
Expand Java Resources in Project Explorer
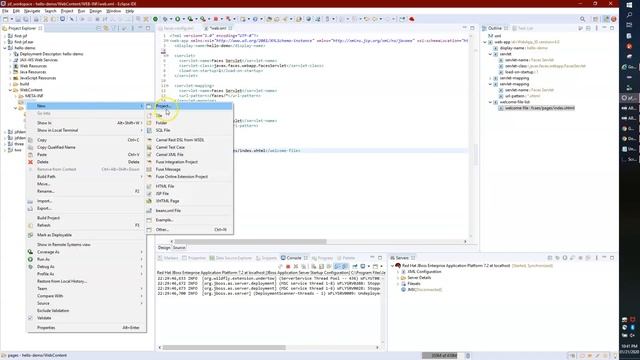tap(11, 72)
